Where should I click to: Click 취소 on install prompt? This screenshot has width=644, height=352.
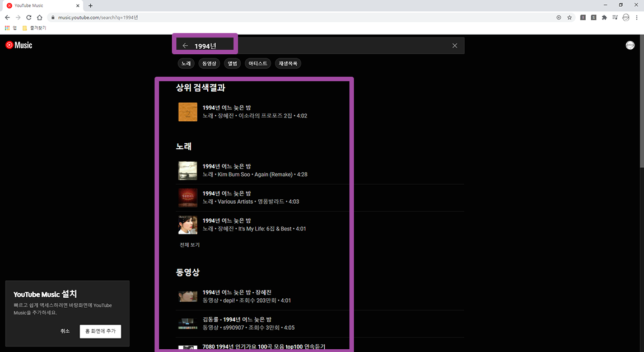(65, 331)
